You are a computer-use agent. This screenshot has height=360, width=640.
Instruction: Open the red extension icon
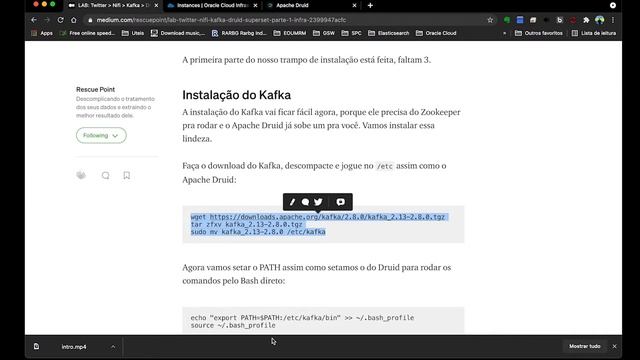point(573,20)
